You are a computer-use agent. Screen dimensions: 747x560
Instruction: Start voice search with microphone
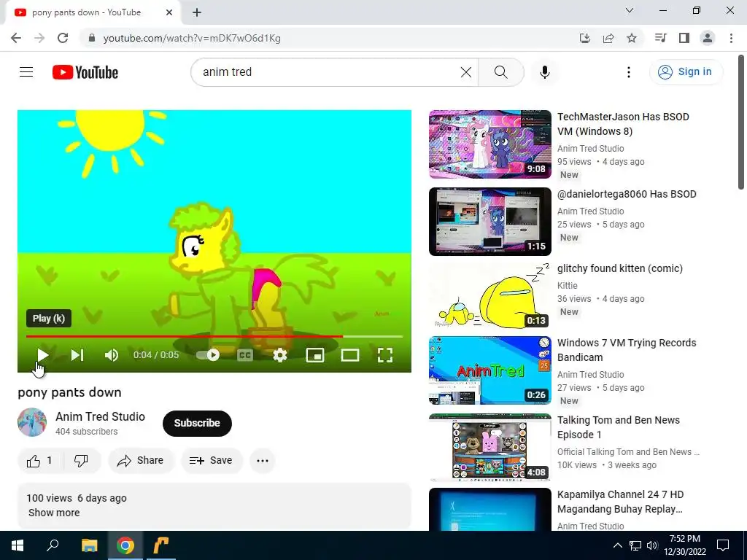click(544, 72)
